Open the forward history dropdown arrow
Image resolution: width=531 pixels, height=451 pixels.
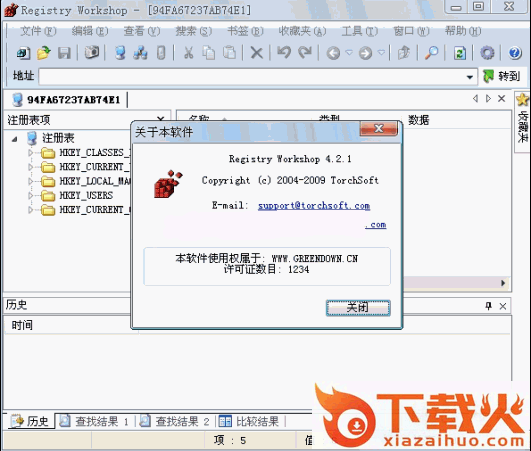click(381, 52)
